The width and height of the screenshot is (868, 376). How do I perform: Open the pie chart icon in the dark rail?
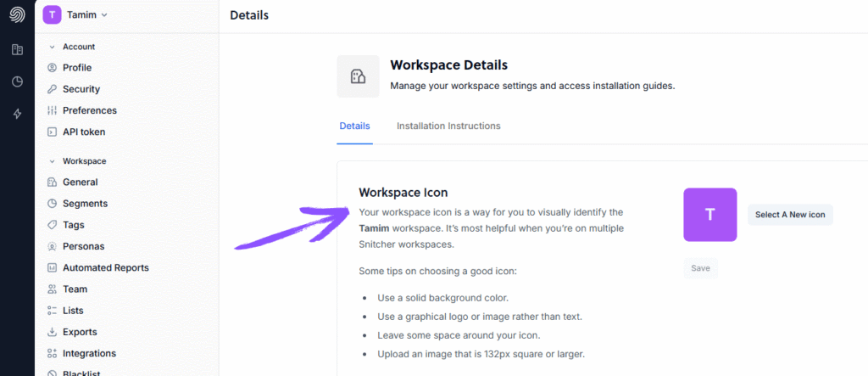[x=17, y=82]
